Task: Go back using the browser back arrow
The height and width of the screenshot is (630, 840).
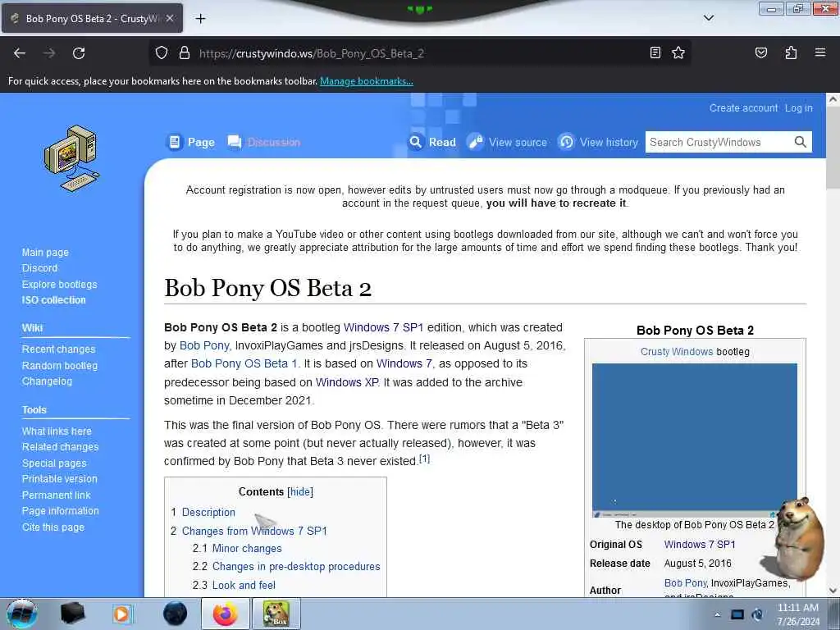Action: tap(20, 53)
